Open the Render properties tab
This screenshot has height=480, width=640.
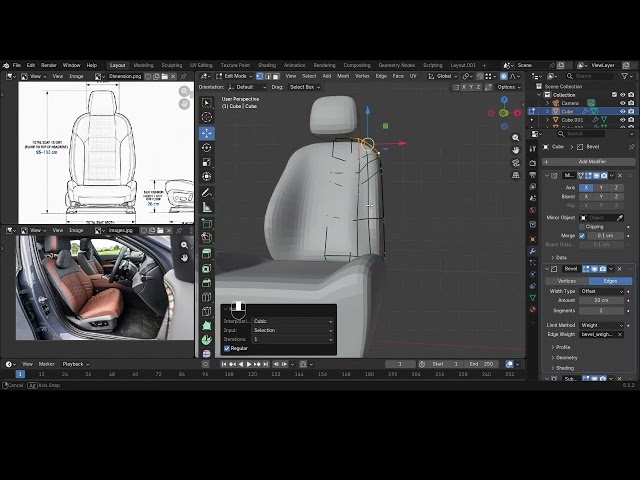(533, 163)
